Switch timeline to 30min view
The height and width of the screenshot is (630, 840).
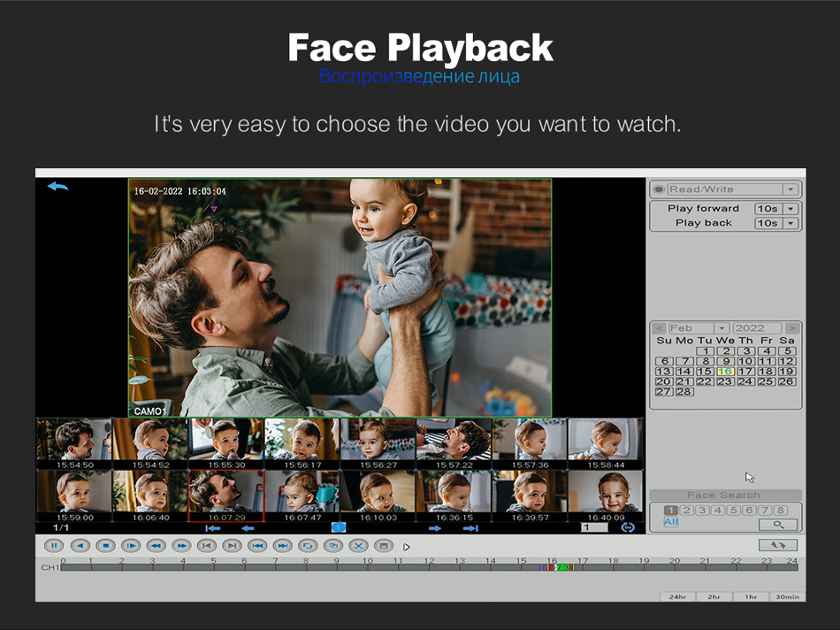(x=787, y=597)
